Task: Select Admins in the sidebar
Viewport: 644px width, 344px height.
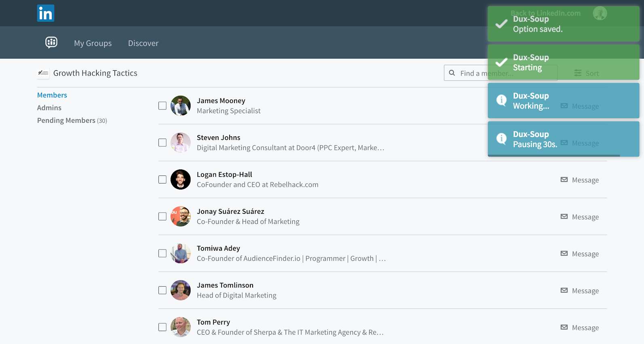Action: tap(49, 108)
